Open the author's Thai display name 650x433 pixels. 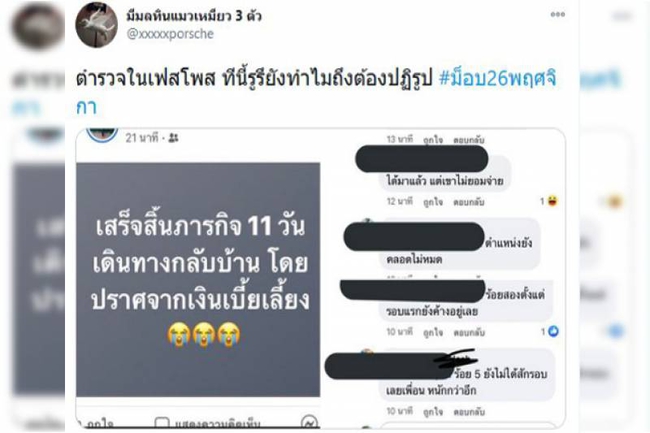[x=194, y=16]
